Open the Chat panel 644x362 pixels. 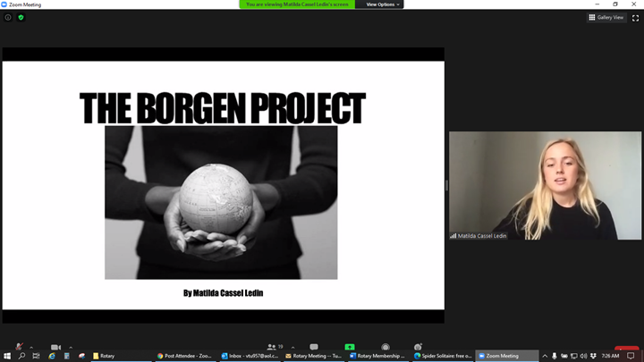pos(314,347)
